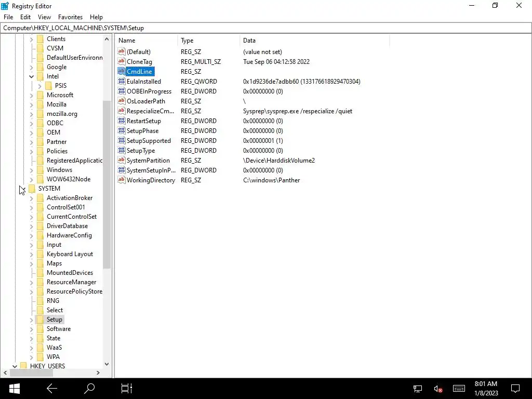Viewport: 532px width, 399px height.
Task: Click the RestartSetup DWORD value icon
Action: (x=122, y=121)
